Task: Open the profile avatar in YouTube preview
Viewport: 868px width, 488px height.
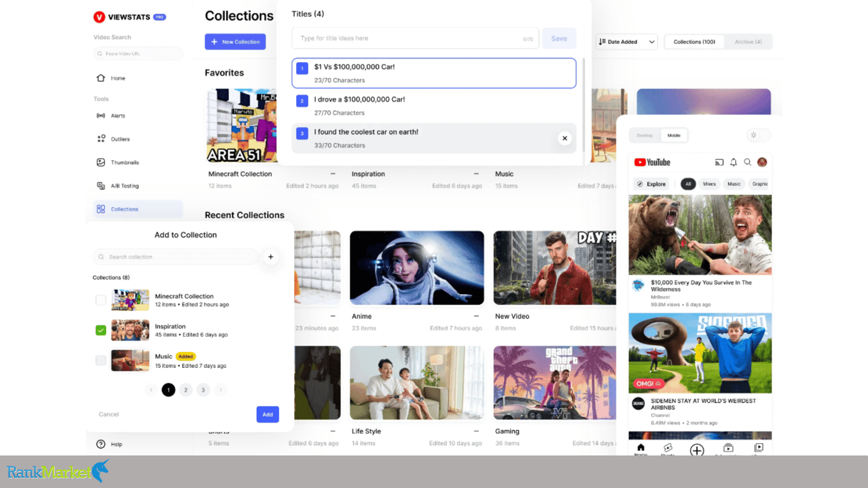Action: point(762,162)
